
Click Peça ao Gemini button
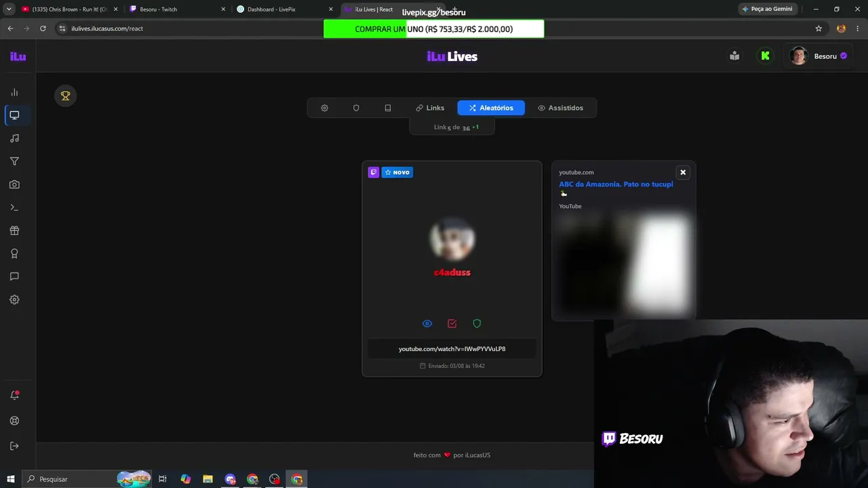click(767, 9)
